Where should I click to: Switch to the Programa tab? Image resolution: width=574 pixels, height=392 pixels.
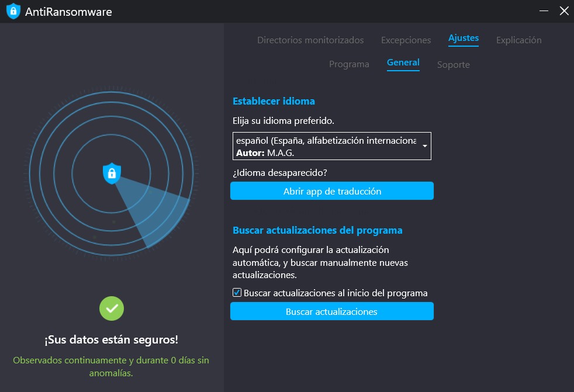(349, 64)
